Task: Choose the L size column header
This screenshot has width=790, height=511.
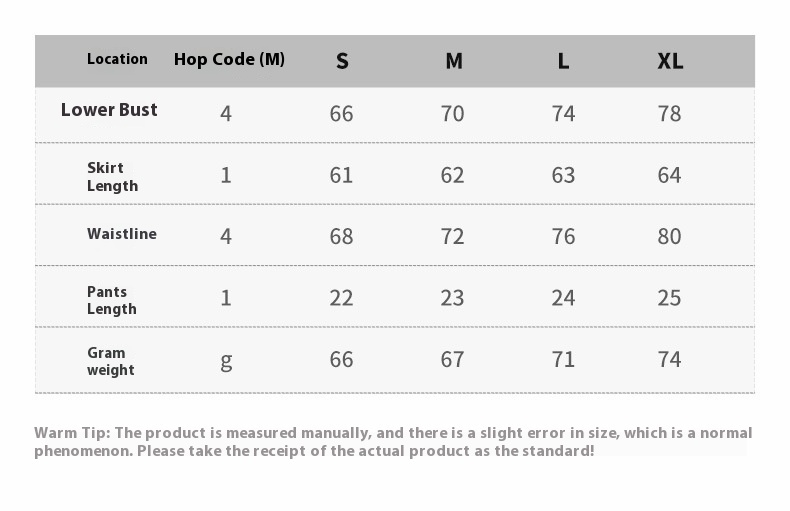Action: pyautogui.click(x=564, y=61)
